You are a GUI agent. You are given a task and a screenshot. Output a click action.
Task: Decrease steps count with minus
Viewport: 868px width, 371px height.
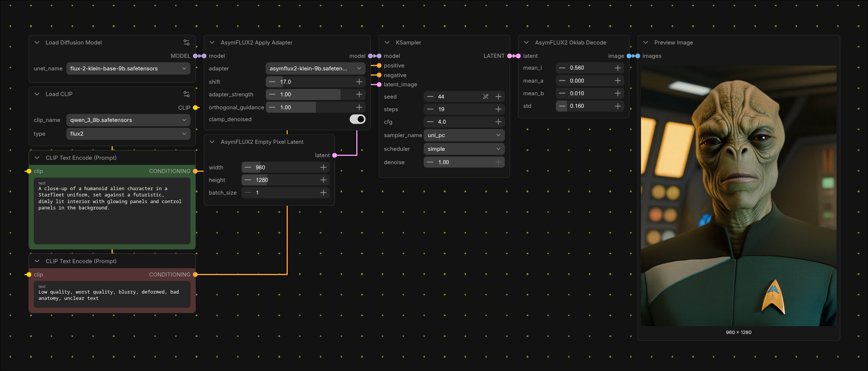point(430,109)
